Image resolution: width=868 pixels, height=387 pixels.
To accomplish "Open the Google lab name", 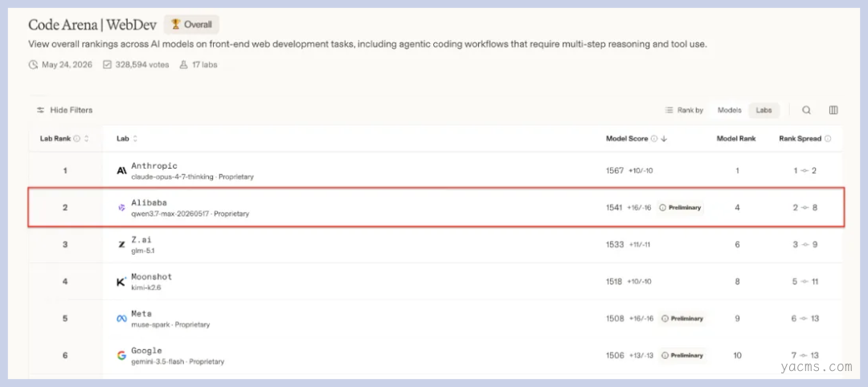I will (x=147, y=351).
